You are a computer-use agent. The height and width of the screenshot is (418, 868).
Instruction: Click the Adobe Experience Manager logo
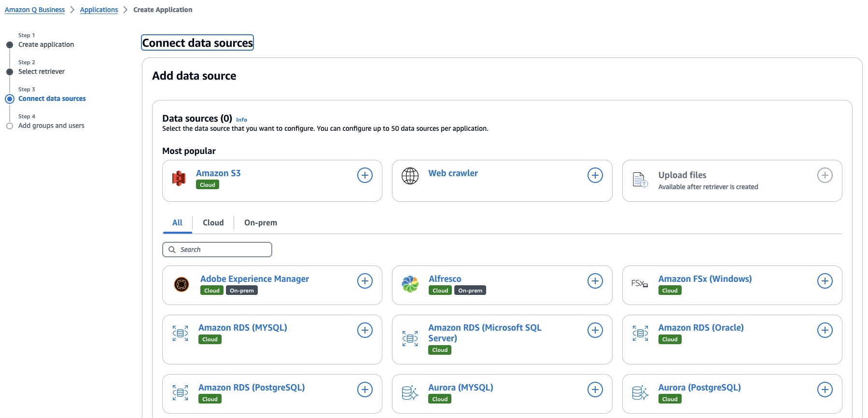[x=182, y=284]
